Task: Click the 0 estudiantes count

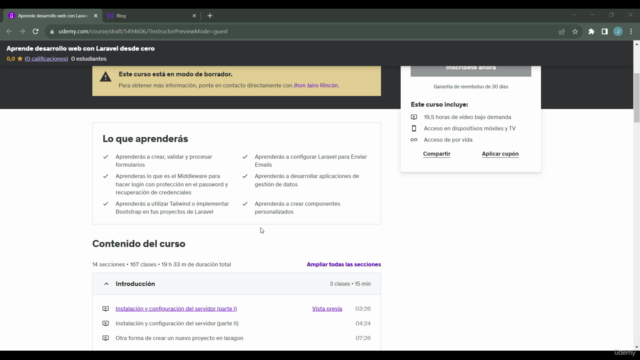Action: point(89,59)
